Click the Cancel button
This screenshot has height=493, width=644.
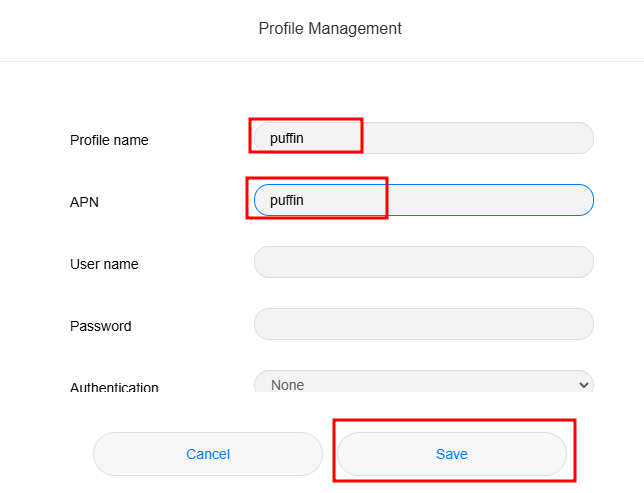point(208,454)
